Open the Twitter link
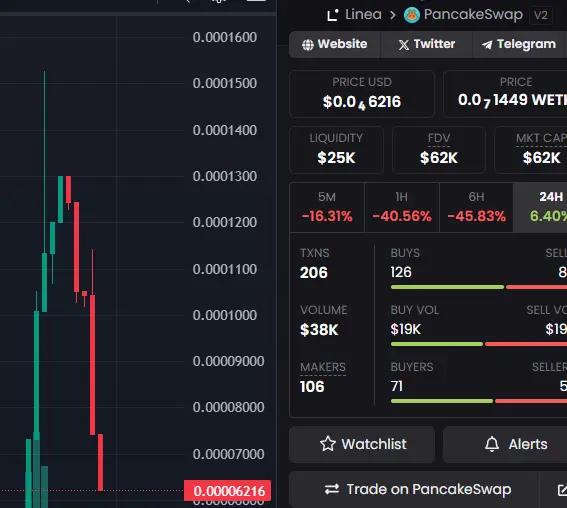The height and width of the screenshot is (508, 567). 427,44
